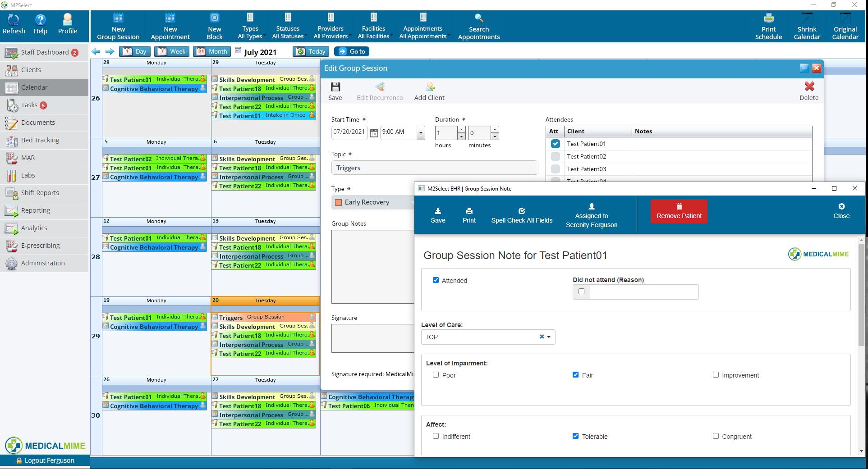Uncheck the Attended checkbox in the session note
Screen dimensions: 868x469
(436, 280)
